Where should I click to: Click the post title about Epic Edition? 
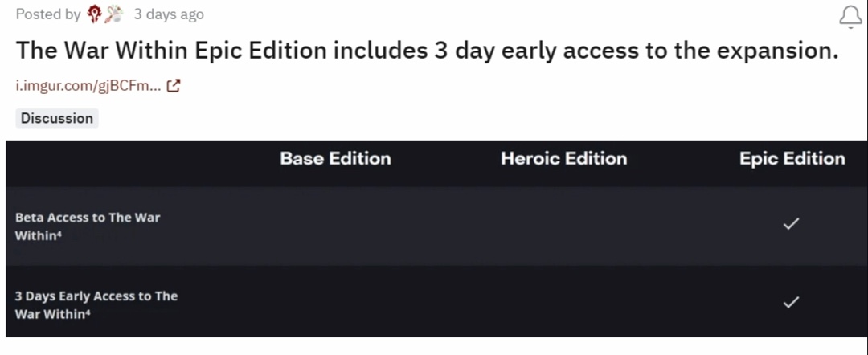click(x=427, y=51)
